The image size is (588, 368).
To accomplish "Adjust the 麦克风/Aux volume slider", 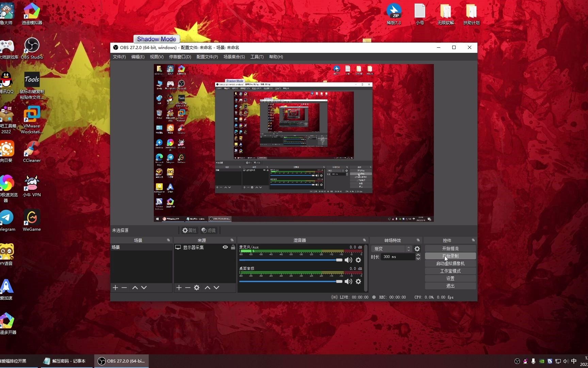I will (x=291, y=260).
